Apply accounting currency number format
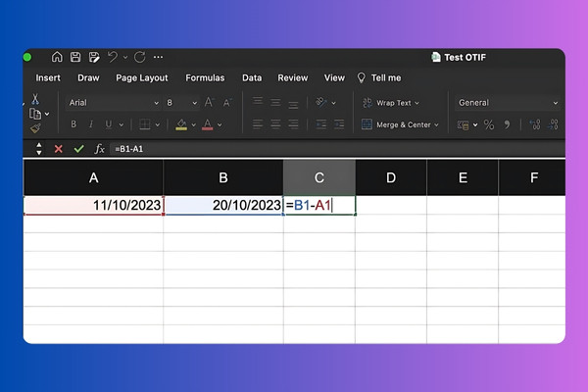Image resolution: width=588 pixels, height=392 pixels. 464,124
